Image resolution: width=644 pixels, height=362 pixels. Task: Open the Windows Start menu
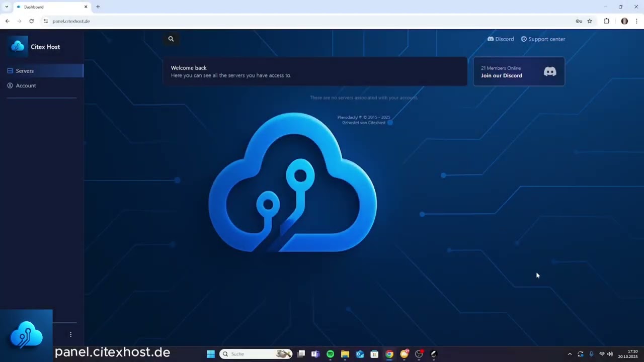coord(211,354)
